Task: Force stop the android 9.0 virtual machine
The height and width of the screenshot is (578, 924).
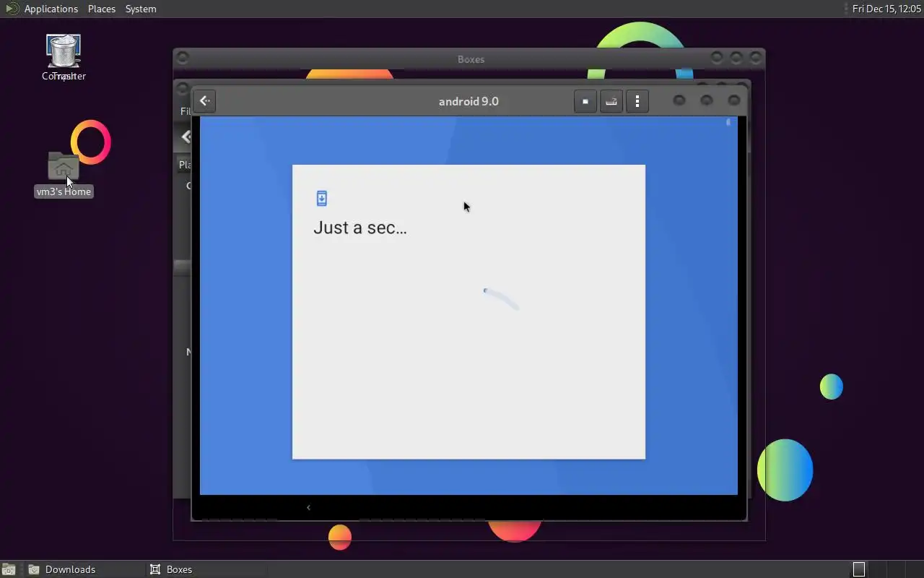Action: 585,101
